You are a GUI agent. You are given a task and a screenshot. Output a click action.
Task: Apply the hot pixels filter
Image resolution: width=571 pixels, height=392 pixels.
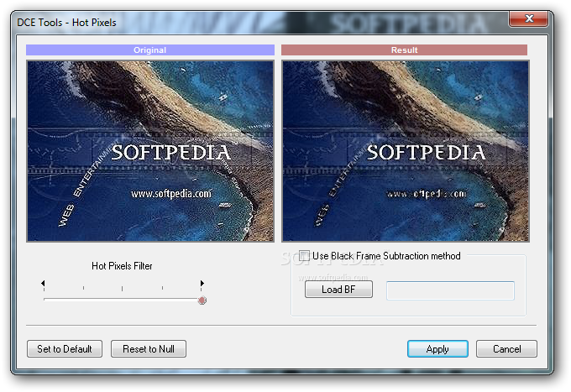(x=437, y=349)
